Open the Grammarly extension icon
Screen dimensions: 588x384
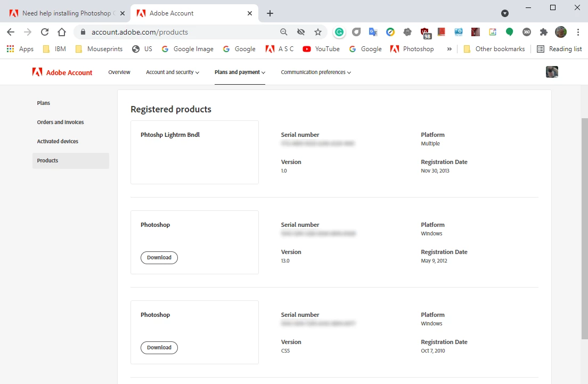tap(339, 32)
